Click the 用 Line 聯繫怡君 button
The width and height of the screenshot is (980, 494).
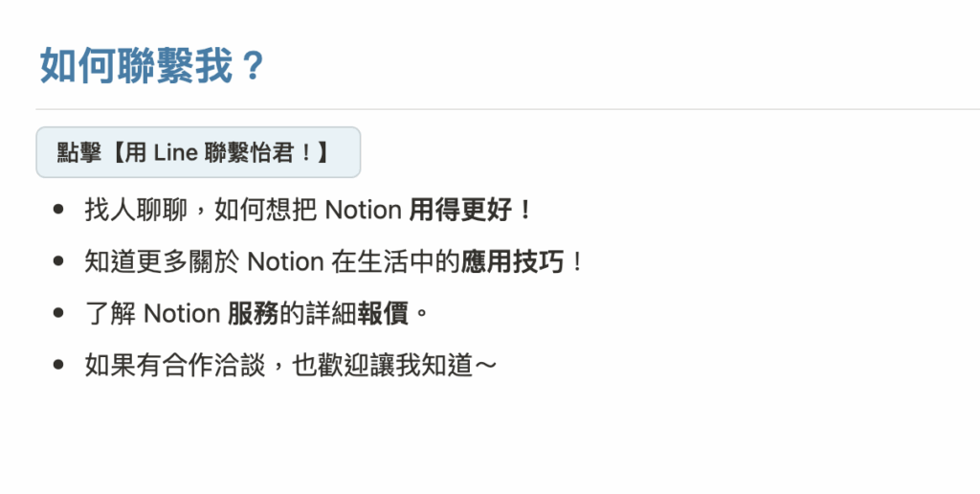click(197, 152)
